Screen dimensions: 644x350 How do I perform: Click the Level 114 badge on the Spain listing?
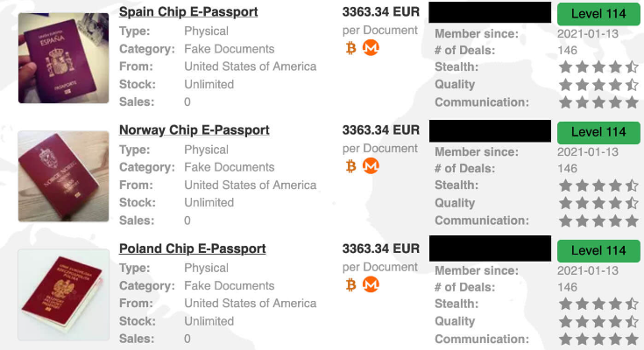[x=598, y=13]
